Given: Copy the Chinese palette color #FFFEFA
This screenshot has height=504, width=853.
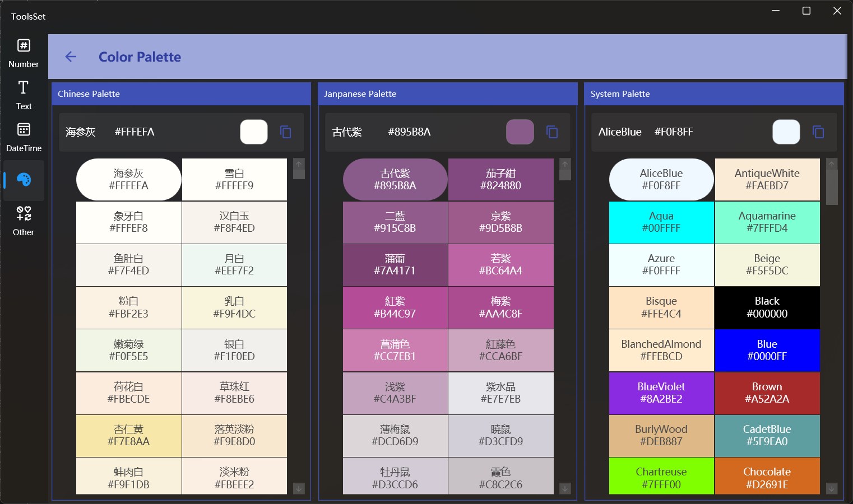Looking at the screenshot, I should click(x=286, y=132).
